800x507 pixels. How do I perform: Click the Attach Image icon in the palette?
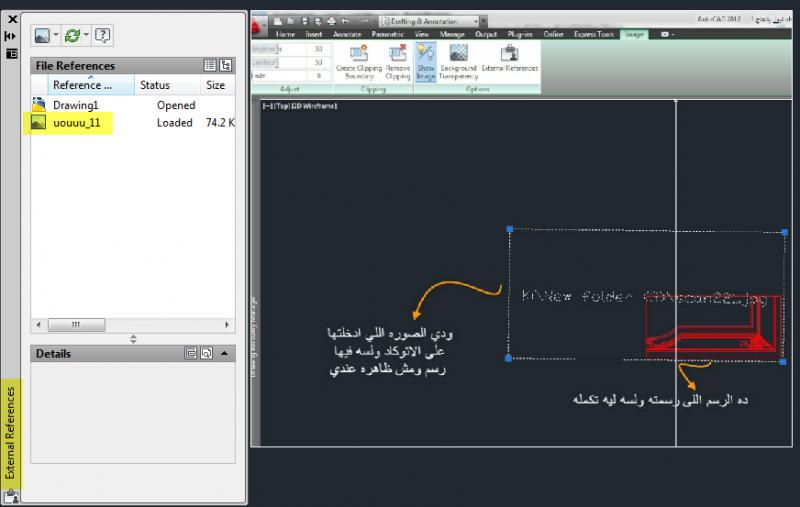tap(42, 35)
